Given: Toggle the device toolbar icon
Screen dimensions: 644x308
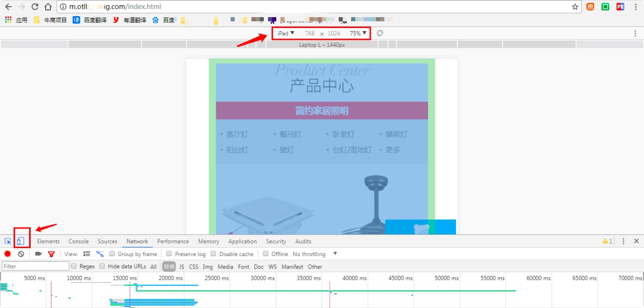Looking at the screenshot, I should (x=21, y=242).
